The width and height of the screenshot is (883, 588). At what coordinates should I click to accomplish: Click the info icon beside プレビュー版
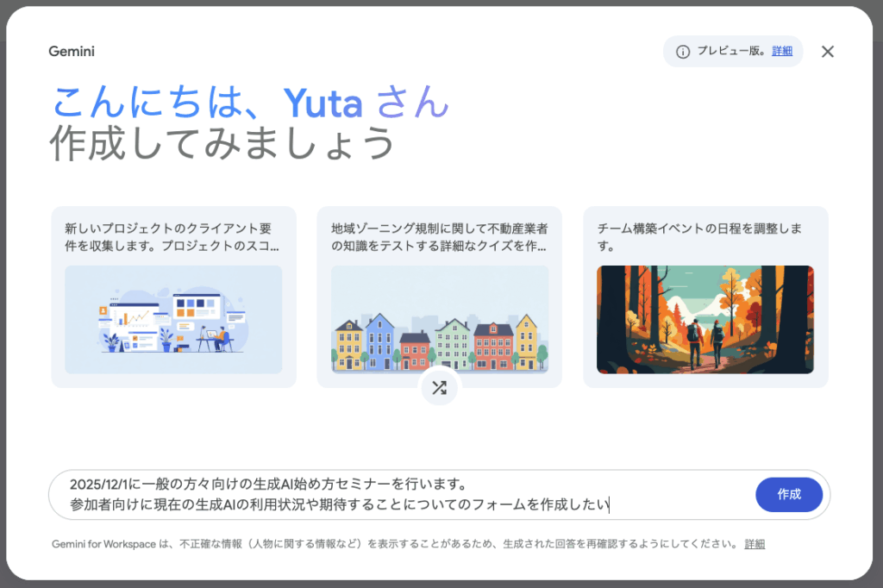[x=683, y=52]
